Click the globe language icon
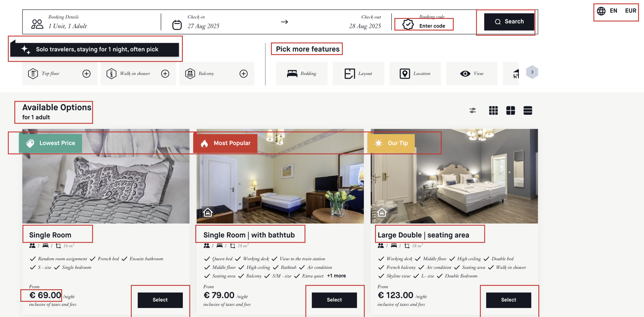Viewport: 644px width, 317px height. pyautogui.click(x=601, y=11)
